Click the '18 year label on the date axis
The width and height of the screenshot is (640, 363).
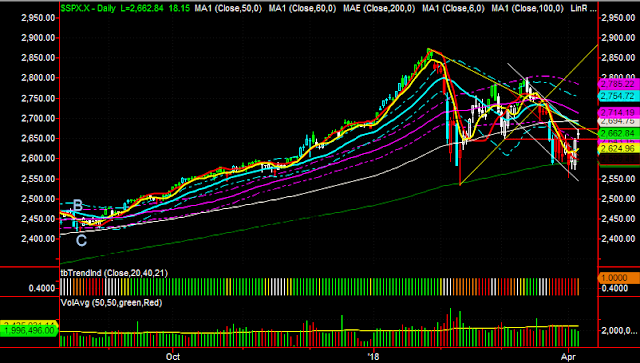click(x=373, y=356)
